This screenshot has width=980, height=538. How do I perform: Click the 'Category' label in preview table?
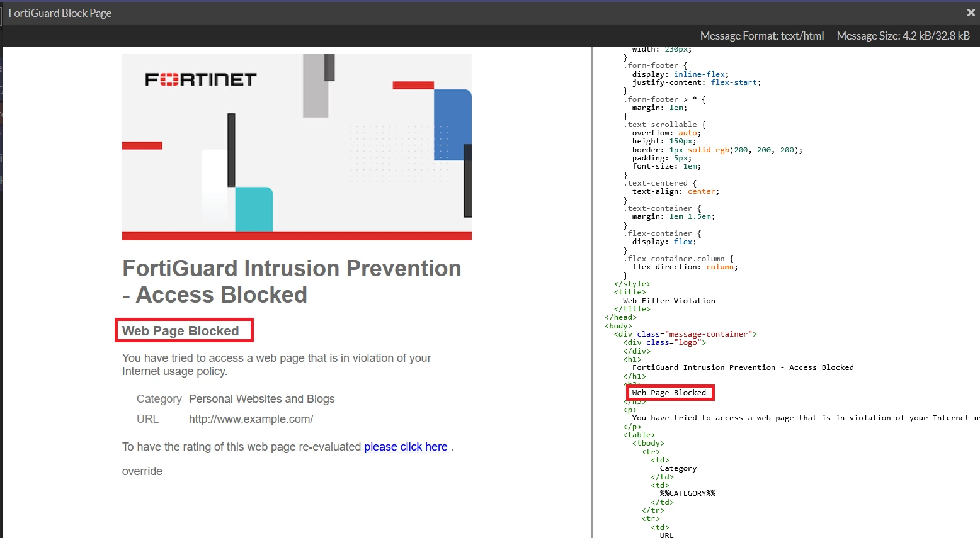[x=159, y=399]
